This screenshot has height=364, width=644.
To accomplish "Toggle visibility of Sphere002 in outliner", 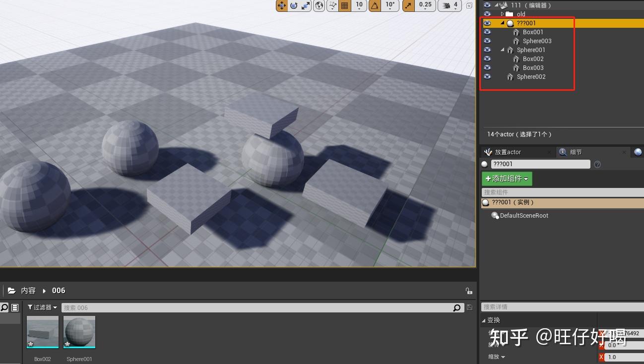I will click(487, 76).
